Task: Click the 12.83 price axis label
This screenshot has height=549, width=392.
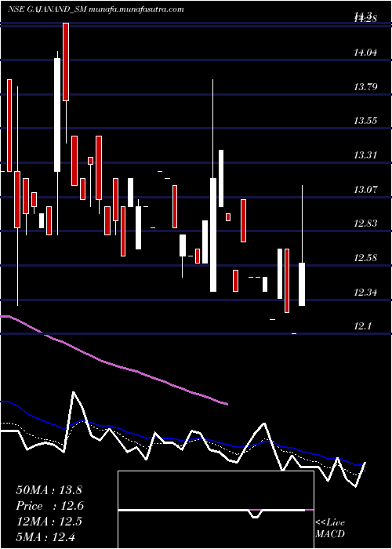Action: (365, 224)
